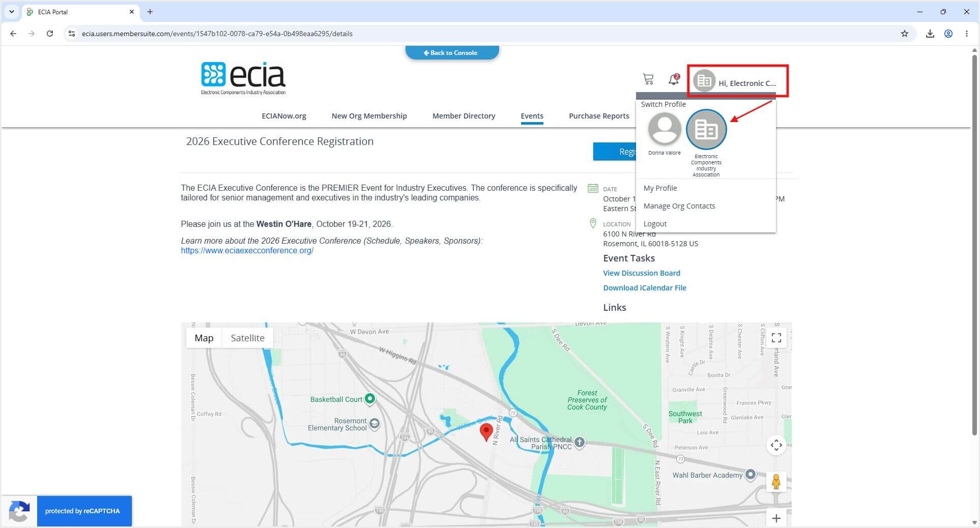Click the reCAPTCHA badge logo

tap(19, 511)
